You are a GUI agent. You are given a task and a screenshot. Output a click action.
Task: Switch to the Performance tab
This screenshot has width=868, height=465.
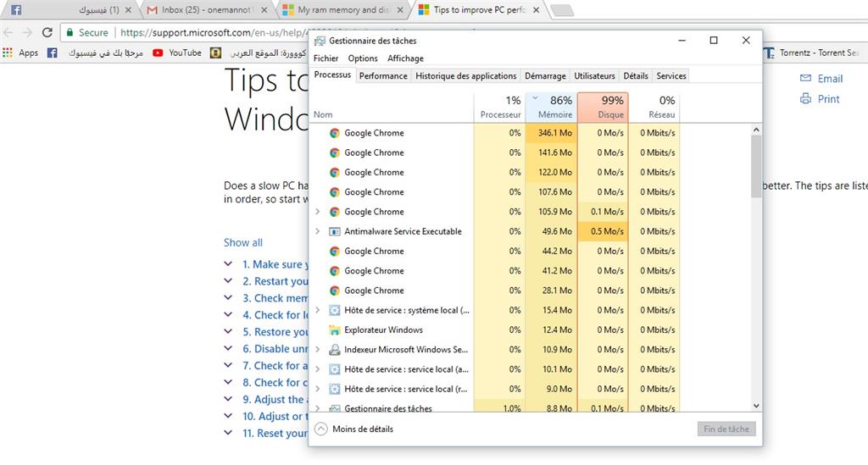pyautogui.click(x=383, y=75)
